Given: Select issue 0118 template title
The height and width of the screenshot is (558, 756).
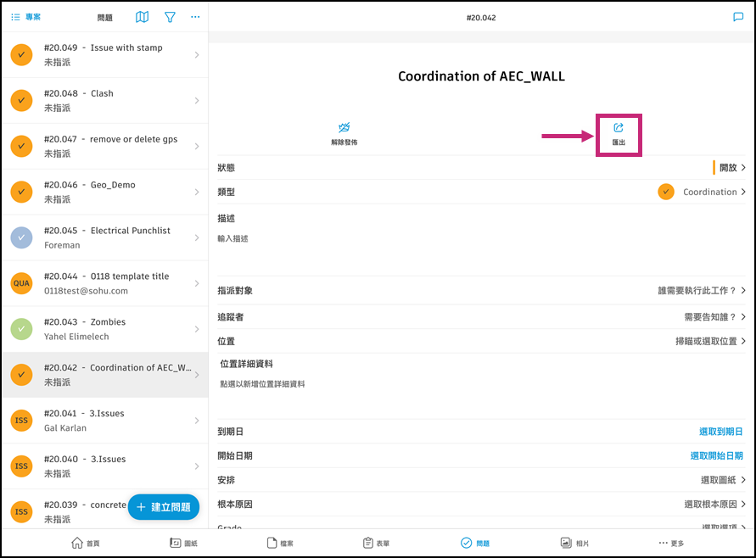Looking at the screenshot, I should 105,283.
